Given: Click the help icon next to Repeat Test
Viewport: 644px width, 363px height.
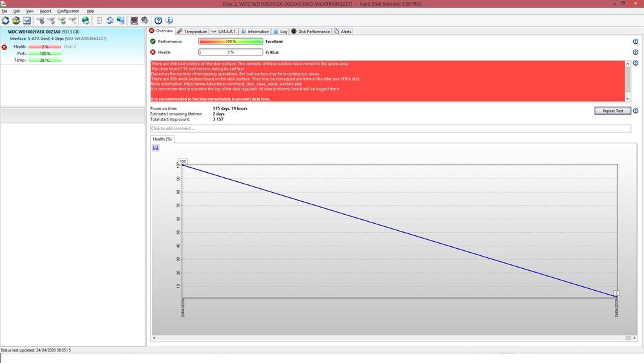Looking at the screenshot, I should [x=636, y=111].
